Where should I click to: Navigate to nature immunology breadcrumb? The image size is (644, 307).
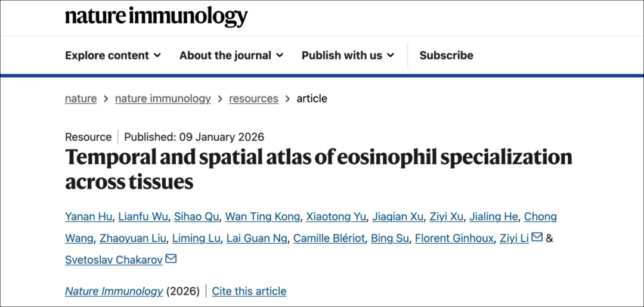coord(163,98)
